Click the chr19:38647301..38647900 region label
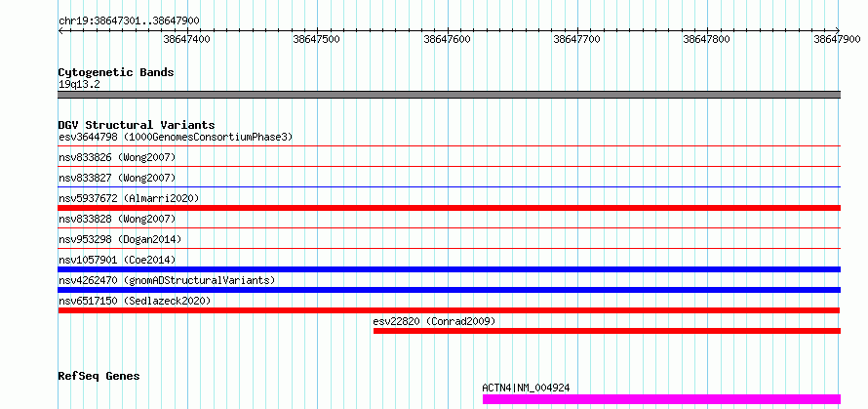Image resolution: width=868 pixels, height=409 pixels. click(x=129, y=21)
